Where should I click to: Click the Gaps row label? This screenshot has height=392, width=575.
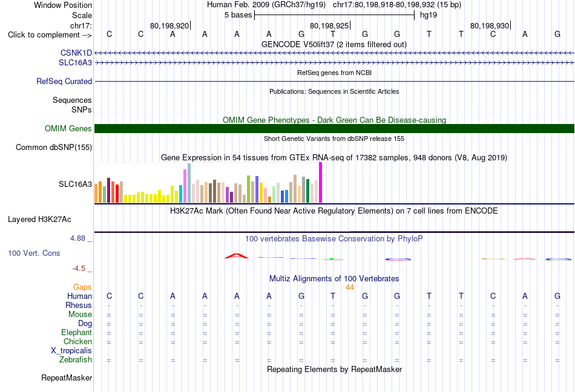tap(82, 287)
